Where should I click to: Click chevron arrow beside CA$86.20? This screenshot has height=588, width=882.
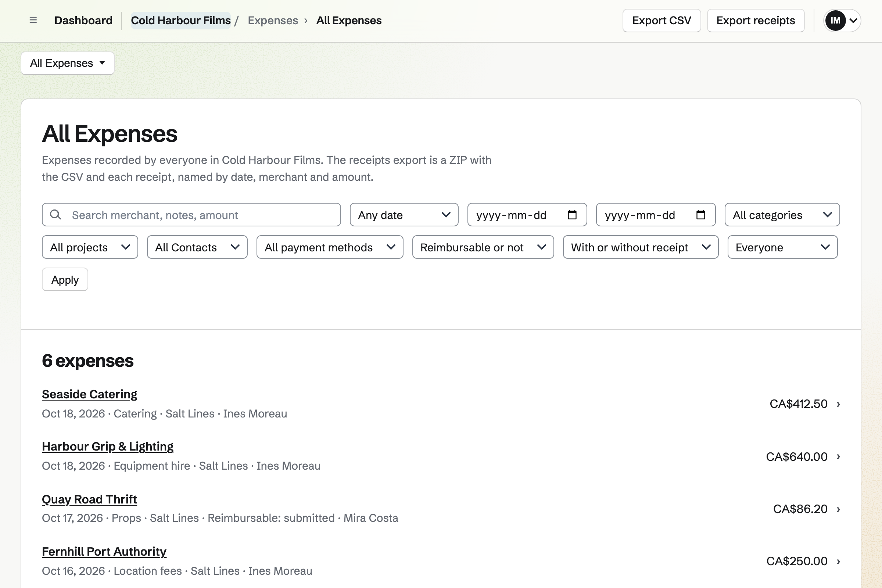tap(839, 509)
